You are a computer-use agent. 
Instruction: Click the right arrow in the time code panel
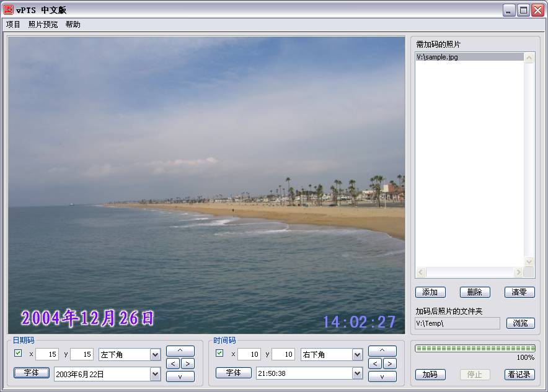pos(390,364)
